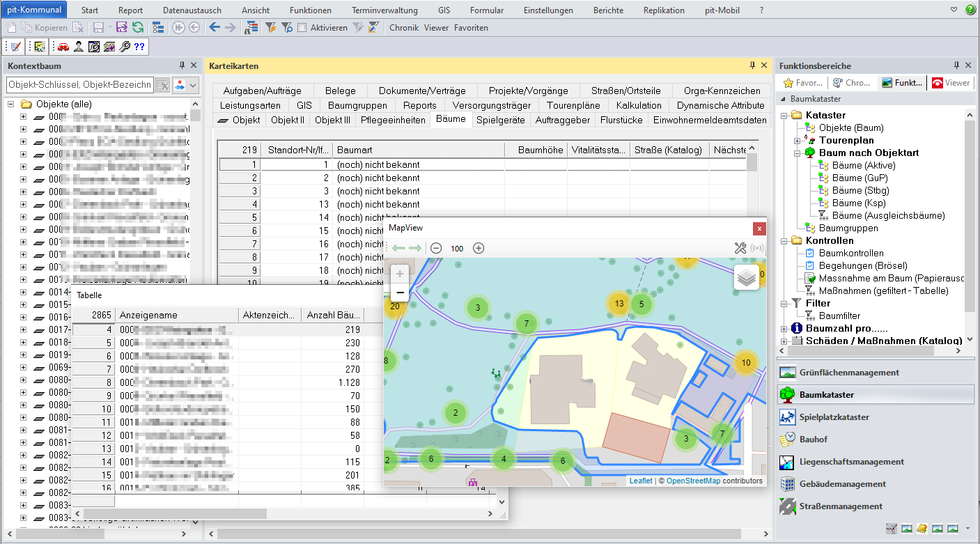
Task: Pin the Kontextbaum panel
Action: (x=182, y=65)
